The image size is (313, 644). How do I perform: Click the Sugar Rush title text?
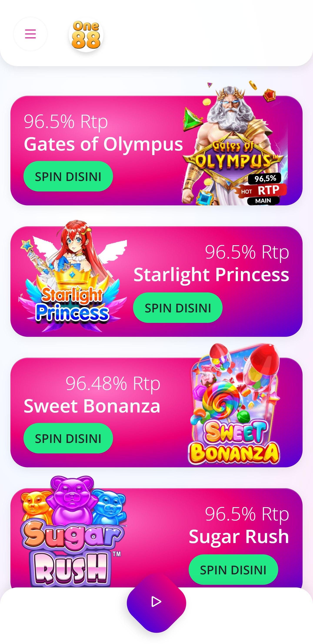(239, 537)
